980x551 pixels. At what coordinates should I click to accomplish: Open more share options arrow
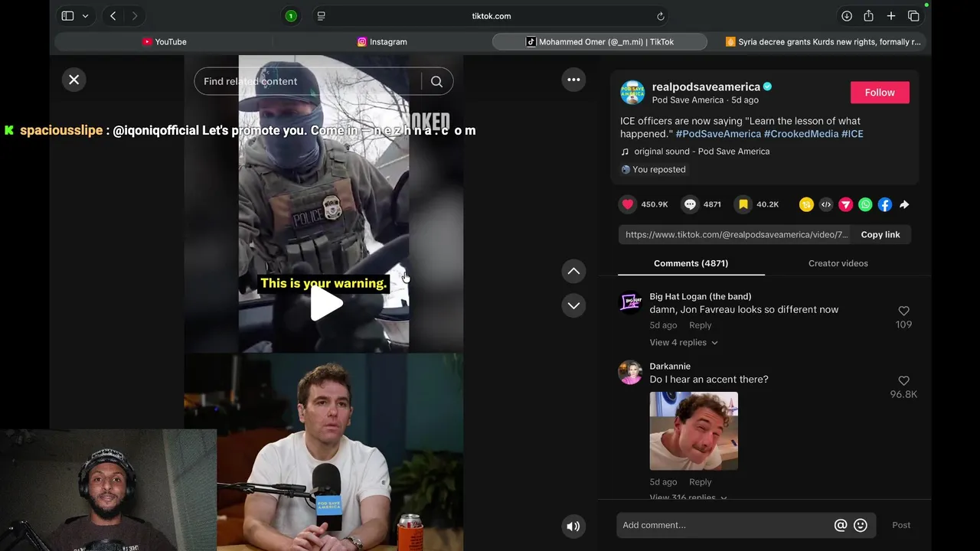(x=904, y=204)
